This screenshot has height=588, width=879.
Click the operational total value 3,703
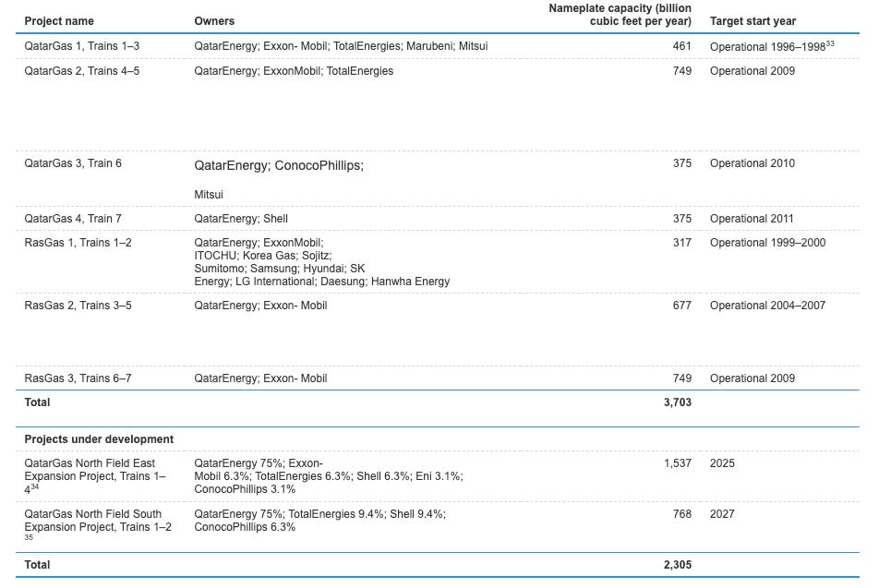tap(677, 403)
